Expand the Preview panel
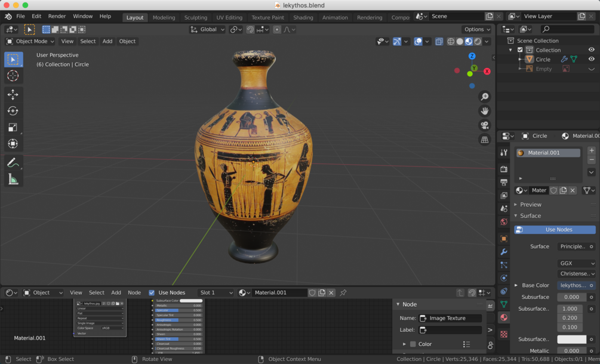The height and width of the screenshot is (364, 600). tap(516, 205)
